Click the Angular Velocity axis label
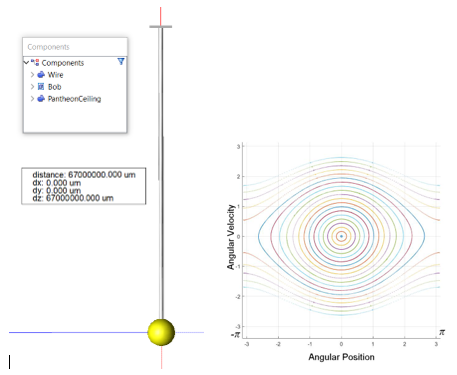The width and height of the screenshot is (457, 375). tap(231, 237)
